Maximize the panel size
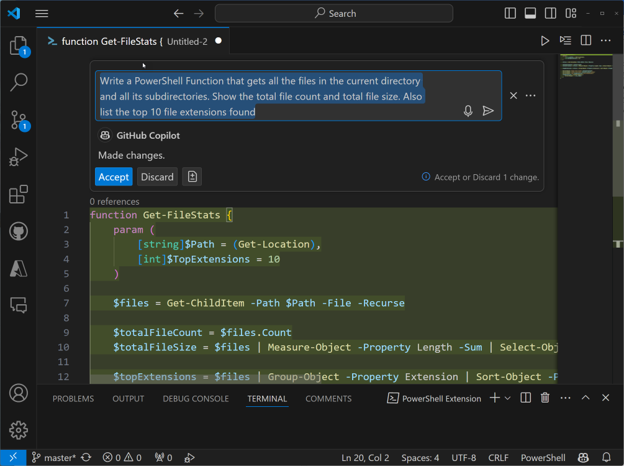 coord(585,398)
